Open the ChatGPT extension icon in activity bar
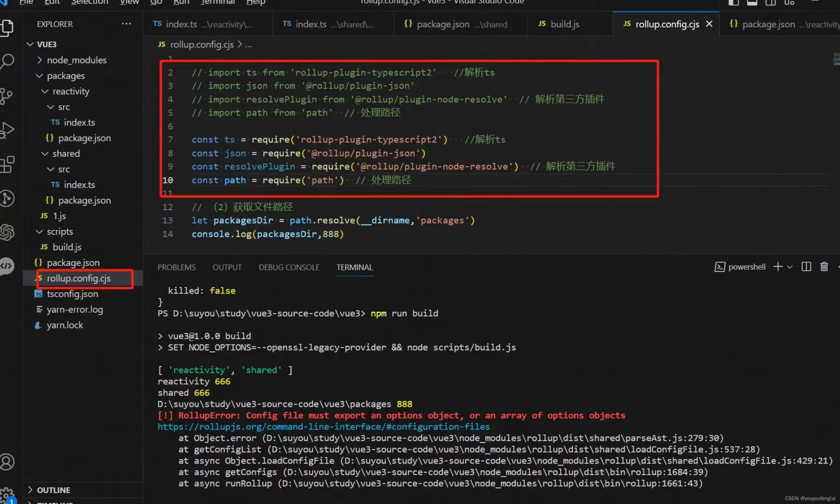840x504 pixels. click(7, 232)
